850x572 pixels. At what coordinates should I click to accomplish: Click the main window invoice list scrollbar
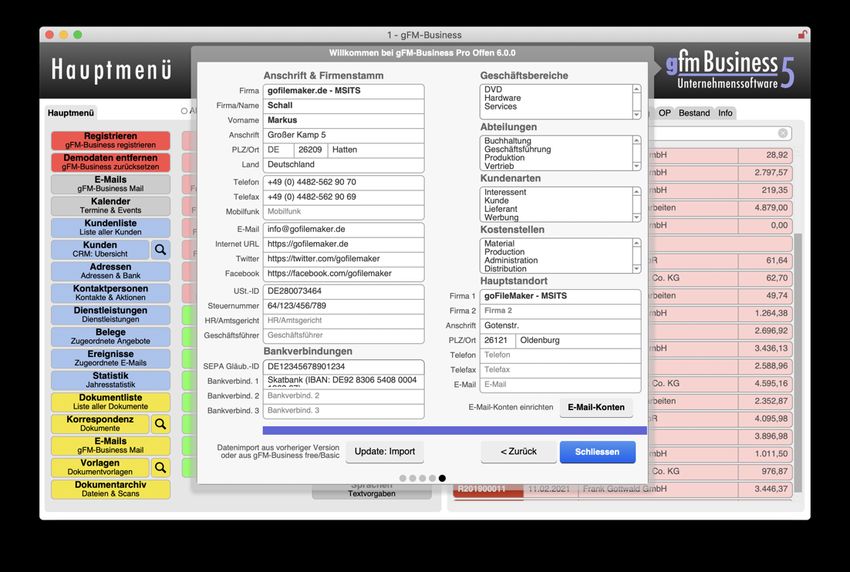pos(798,363)
